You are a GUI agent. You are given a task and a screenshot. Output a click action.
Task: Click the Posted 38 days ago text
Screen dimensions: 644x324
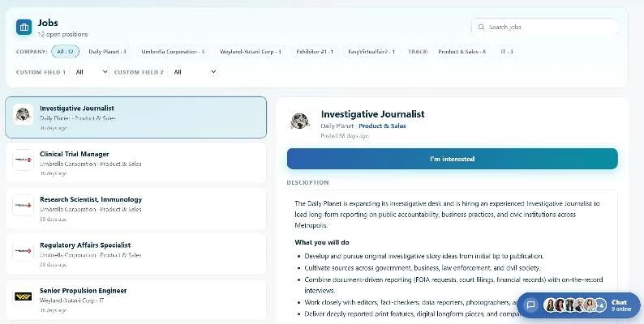[x=345, y=136]
